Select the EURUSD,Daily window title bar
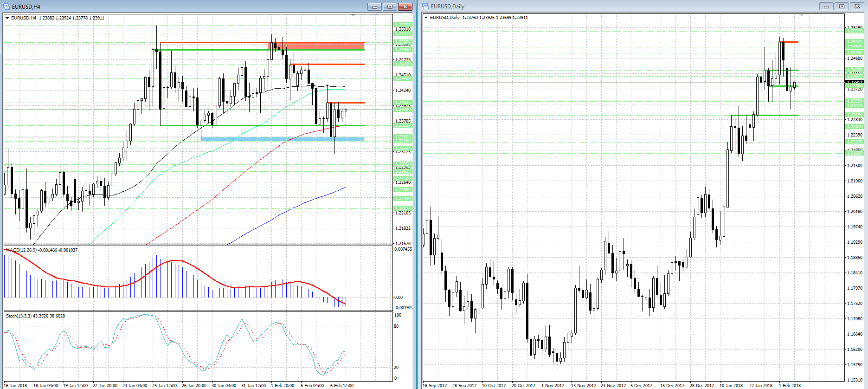868x389 pixels. point(603,6)
